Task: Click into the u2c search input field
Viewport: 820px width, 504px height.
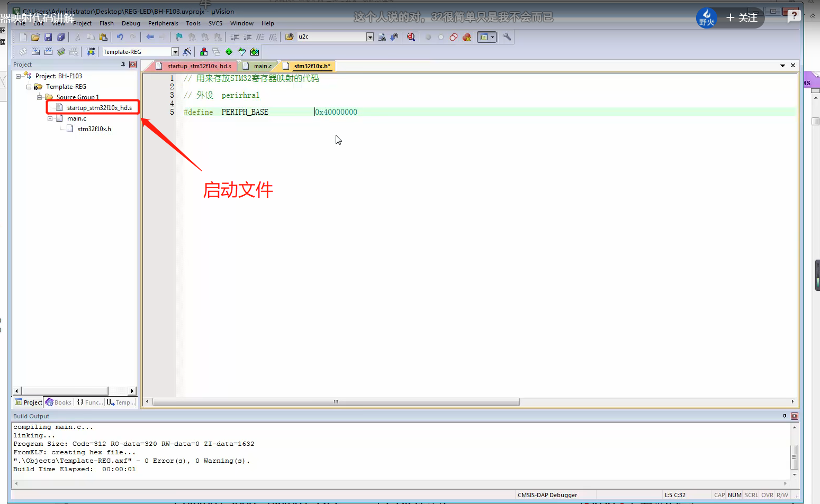Action: pos(331,37)
